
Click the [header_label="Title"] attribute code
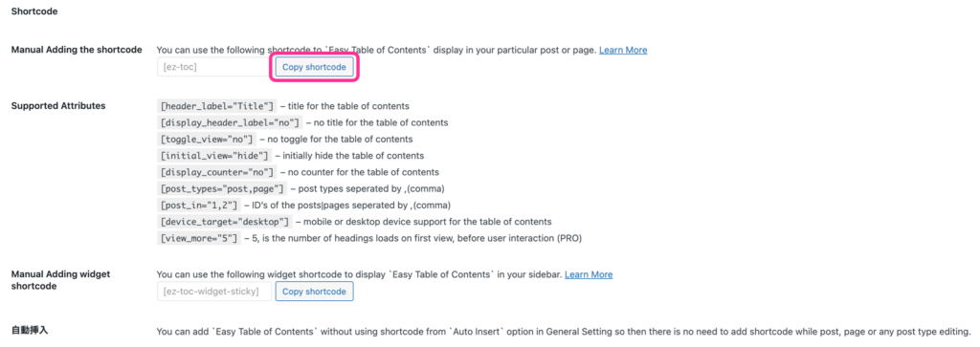pyautogui.click(x=217, y=106)
